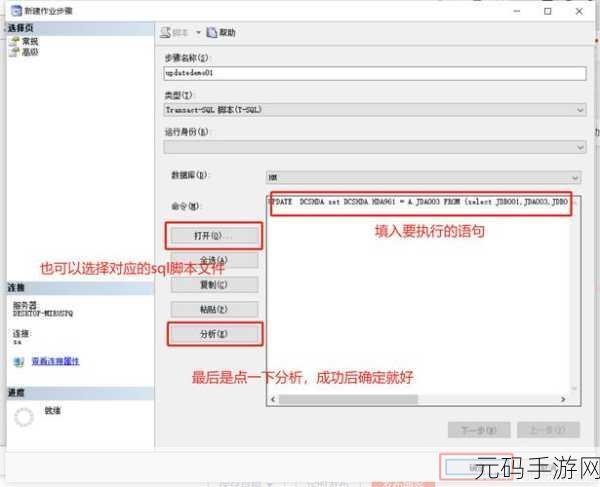Click the command box horizontal scrollbar thumb
This screenshot has height=487, width=600.
tap(348, 399)
